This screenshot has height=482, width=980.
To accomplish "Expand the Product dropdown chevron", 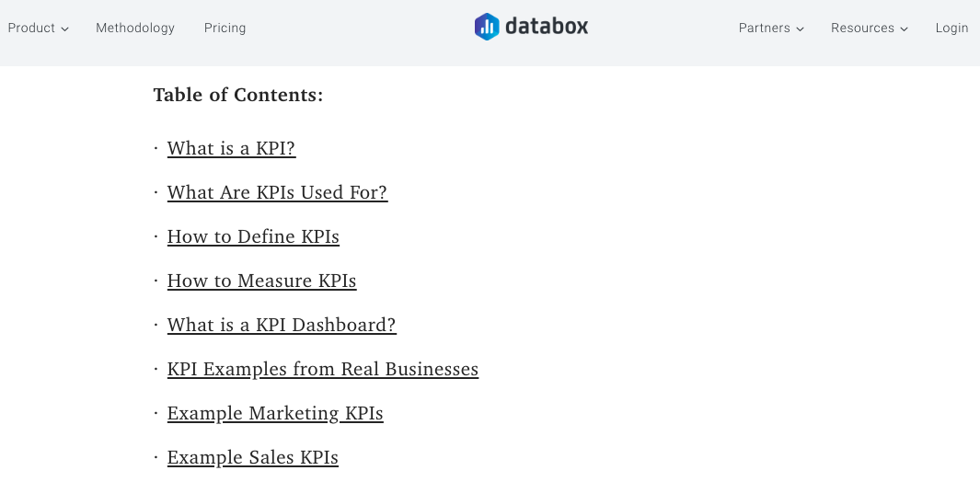I will click(65, 29).
